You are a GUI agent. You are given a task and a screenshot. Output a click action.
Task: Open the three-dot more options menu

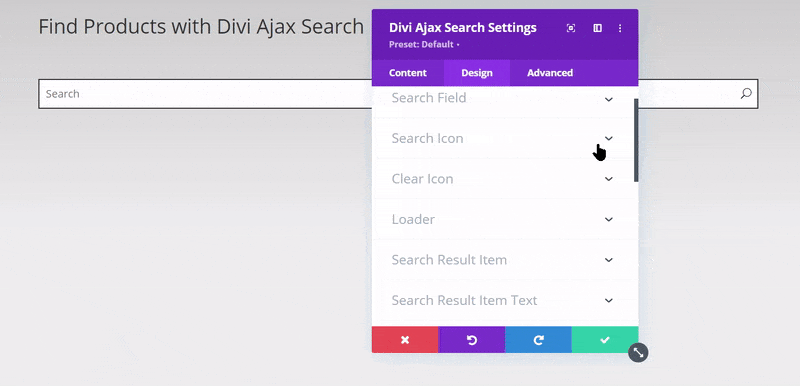[x=620, y=28]
